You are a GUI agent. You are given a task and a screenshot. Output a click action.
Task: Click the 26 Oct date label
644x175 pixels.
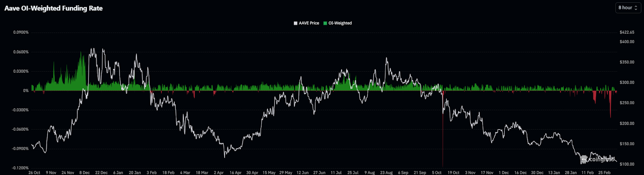tap(34, 173)
